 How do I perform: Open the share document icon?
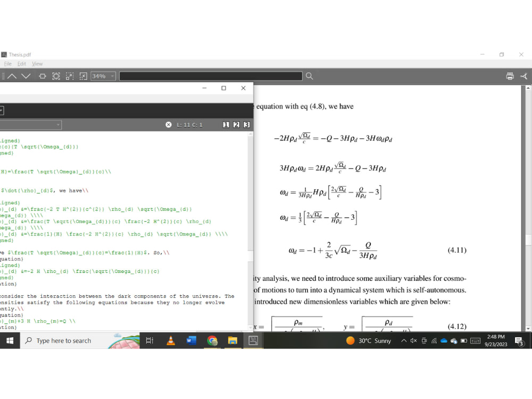point(523,76)
